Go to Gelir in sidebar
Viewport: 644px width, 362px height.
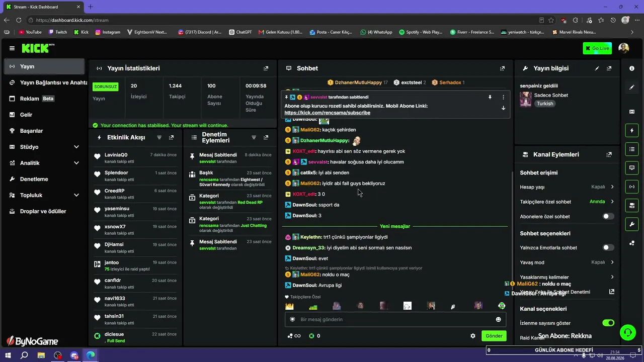(44, 115)
